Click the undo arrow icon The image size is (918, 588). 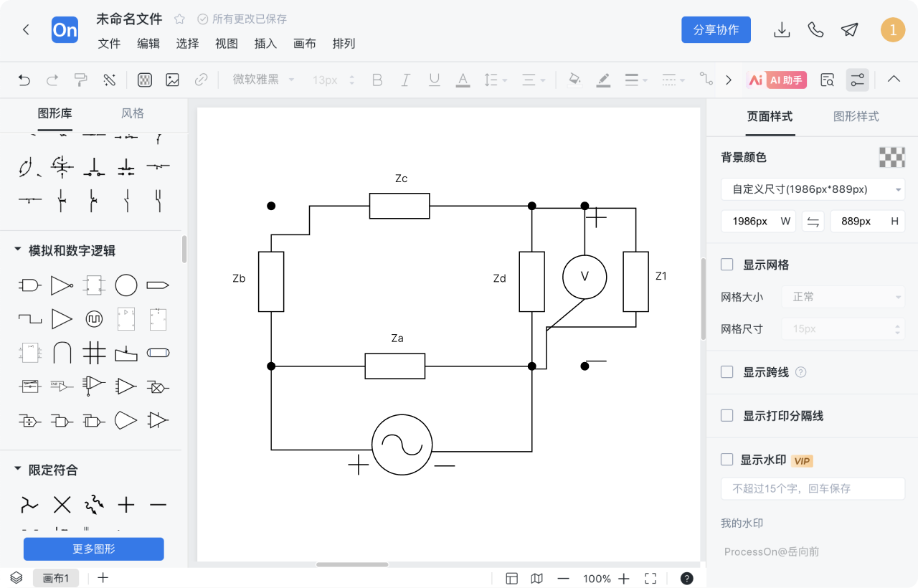24,80
